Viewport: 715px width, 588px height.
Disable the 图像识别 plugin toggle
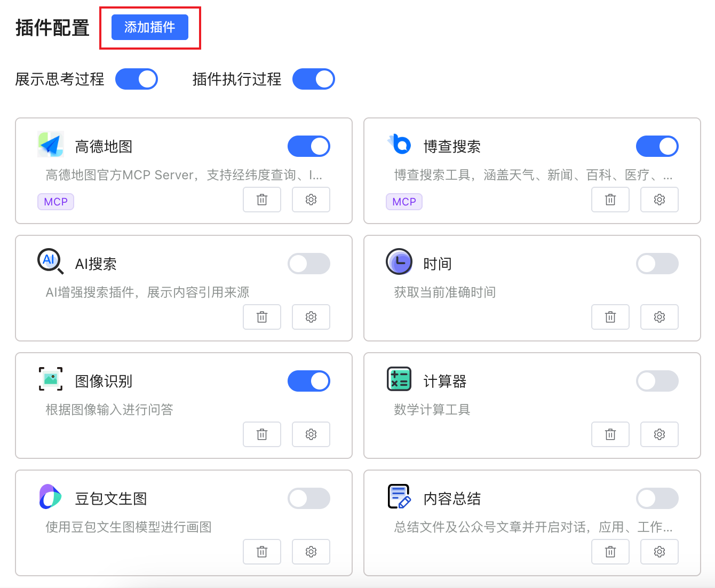[x=309, y=381]
